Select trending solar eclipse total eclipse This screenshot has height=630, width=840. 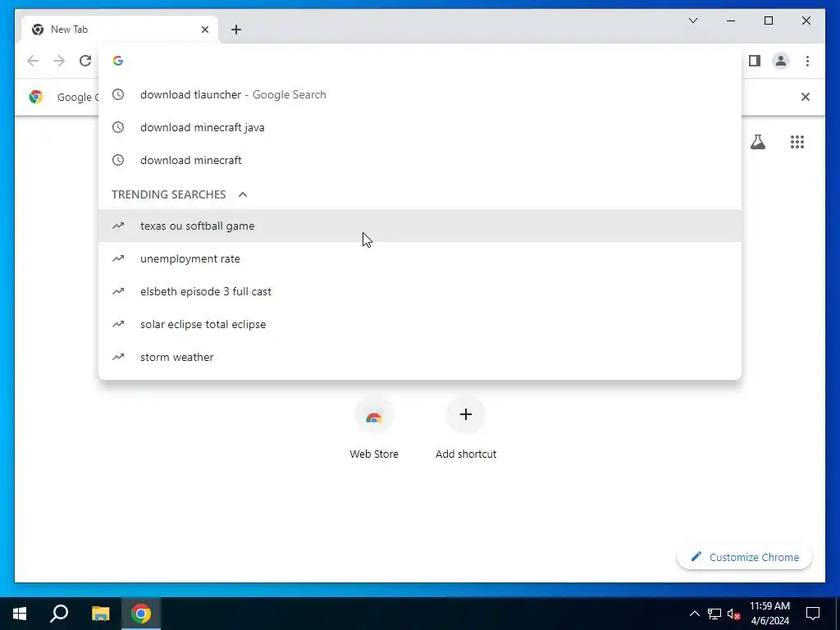click(420, 324)
